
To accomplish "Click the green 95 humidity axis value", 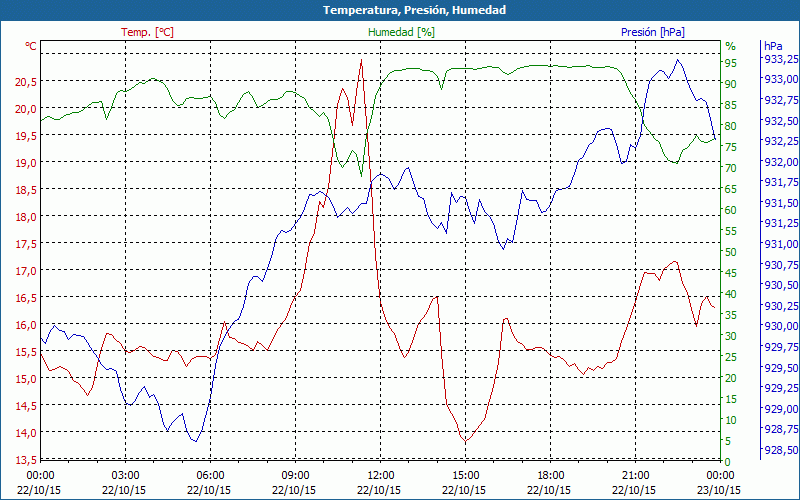I will [731, 63].
